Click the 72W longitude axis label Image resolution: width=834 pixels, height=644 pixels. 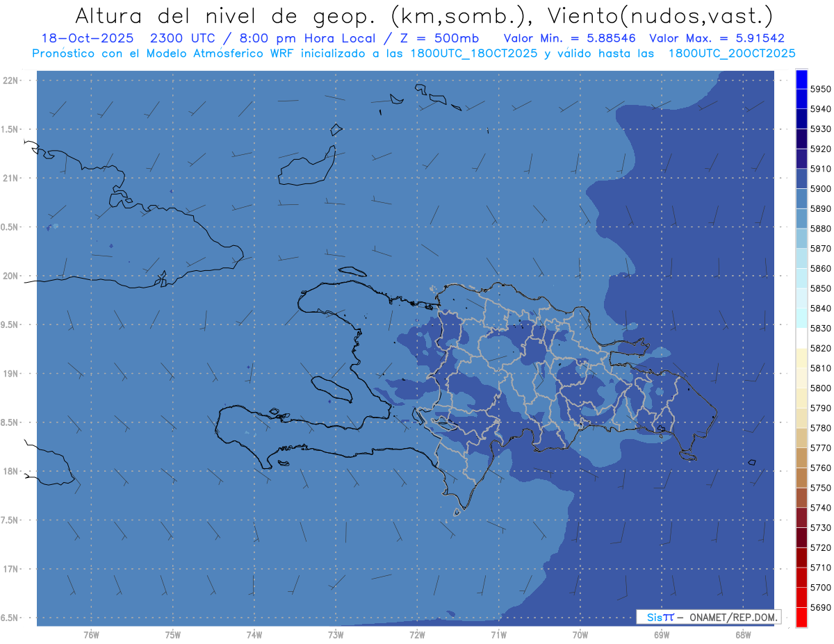pos(417,634)
